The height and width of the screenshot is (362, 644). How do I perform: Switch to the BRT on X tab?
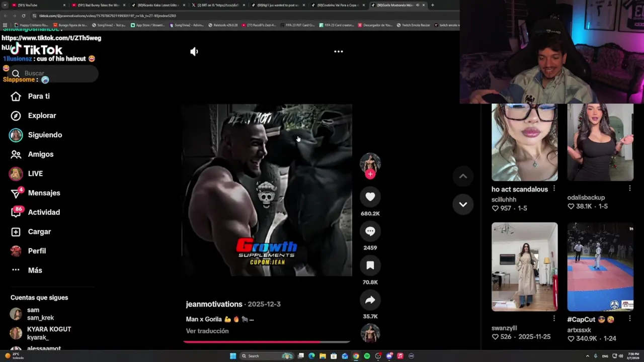(218, 5)
